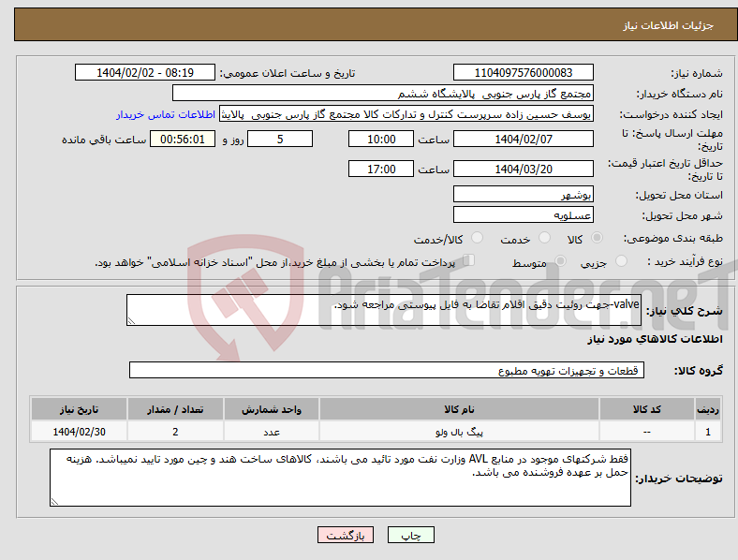This screenshot has width=738, height=560.
Task: Click the deadline time field 10:00
Action: pyautogui.click(x=381, y=140)
